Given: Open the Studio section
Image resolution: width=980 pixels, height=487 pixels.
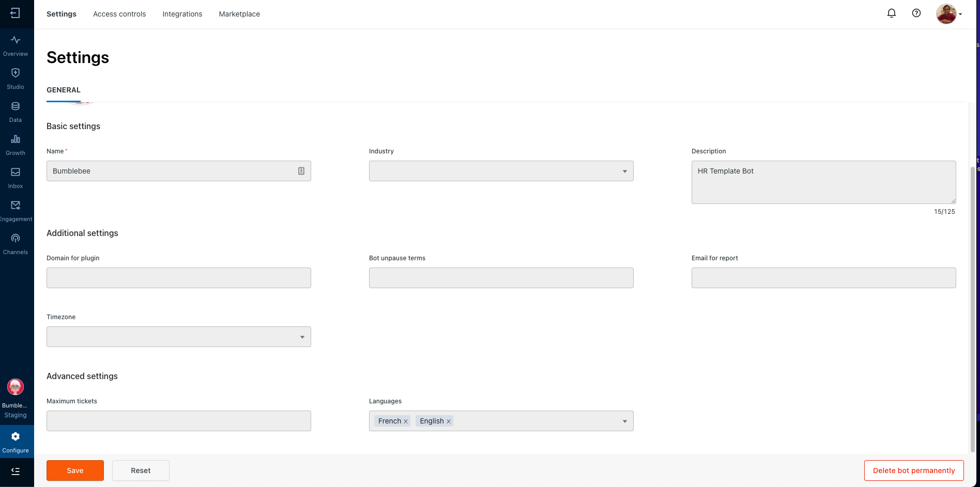Looking at the screenshot, I should pyautogui.click(x=16, y=78).
